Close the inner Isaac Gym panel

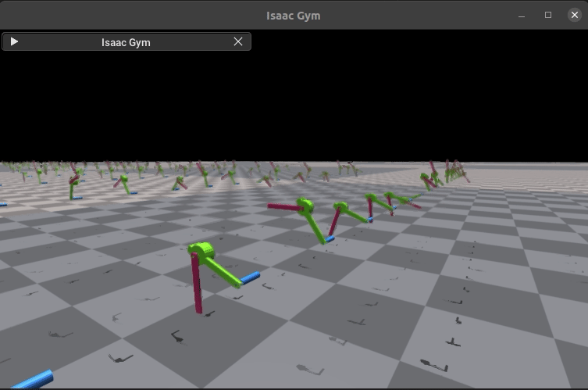(238, 41)
